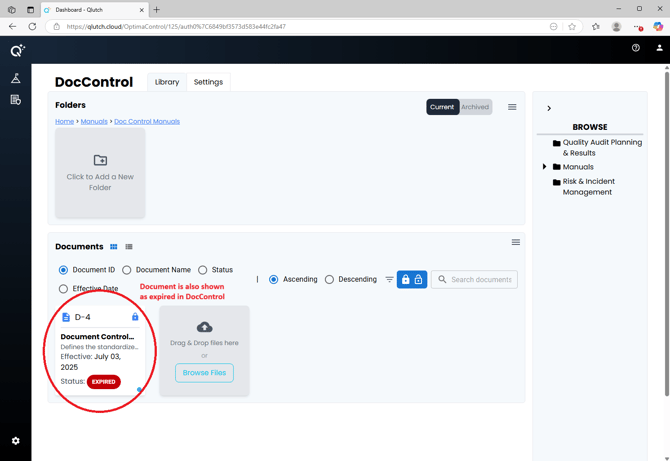670x461 pixels.
Task: Click the browser workspaces icon
Action: click(x=12, y=9)
